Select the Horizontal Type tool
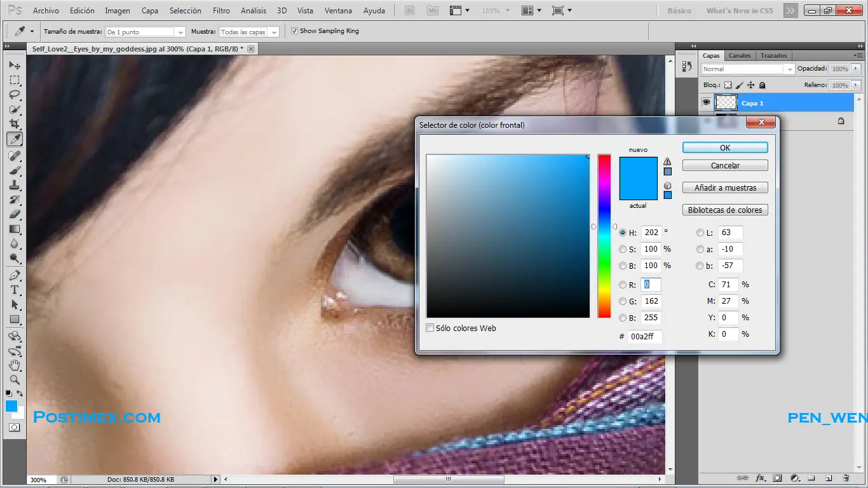The height and width of the screenshot is (488, 868). (15, 290)
